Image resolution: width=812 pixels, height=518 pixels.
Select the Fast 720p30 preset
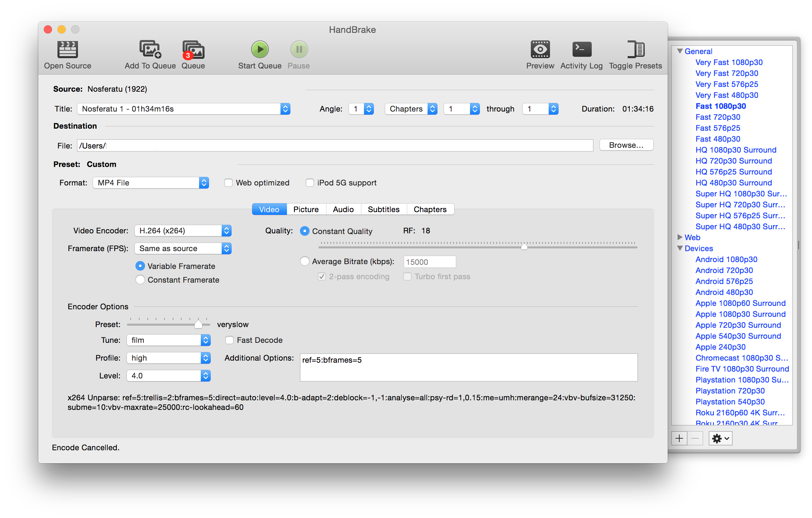coord(718,117)
